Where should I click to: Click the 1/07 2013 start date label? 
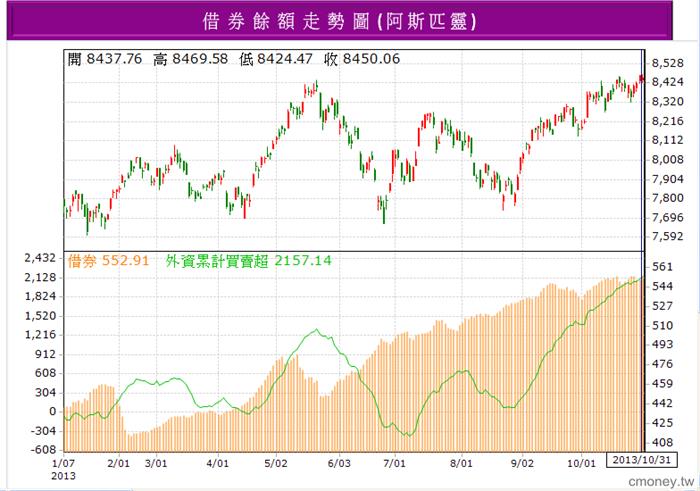63,469
